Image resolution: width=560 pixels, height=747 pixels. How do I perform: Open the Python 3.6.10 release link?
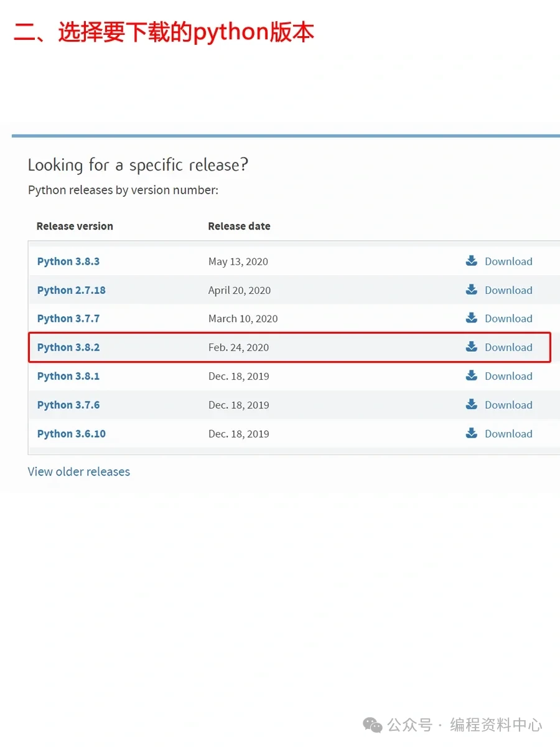point(72,434)
